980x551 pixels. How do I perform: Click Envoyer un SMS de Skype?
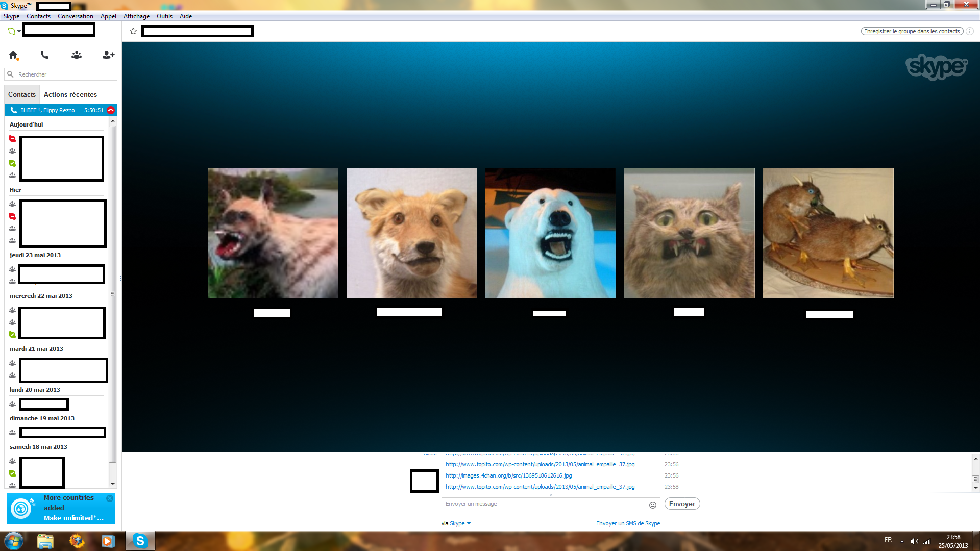pos(628,523)
